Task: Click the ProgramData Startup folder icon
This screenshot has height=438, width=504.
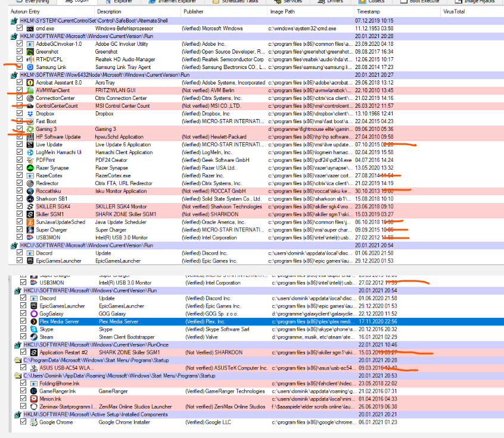Action: 18,360
